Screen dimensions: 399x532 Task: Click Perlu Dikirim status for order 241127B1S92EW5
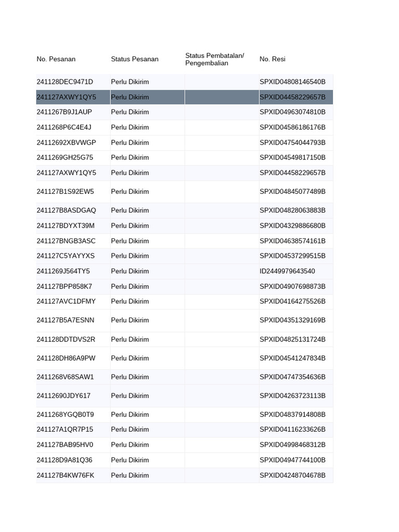(130, 192)
